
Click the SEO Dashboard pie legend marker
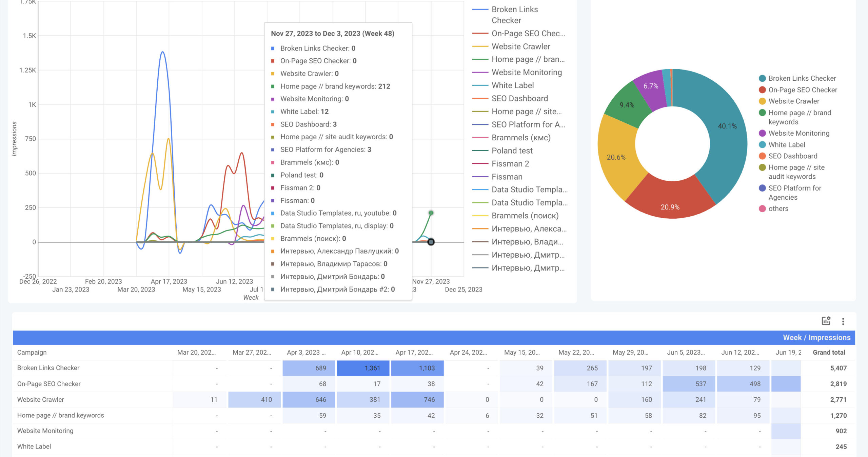[x=762, y=156]
